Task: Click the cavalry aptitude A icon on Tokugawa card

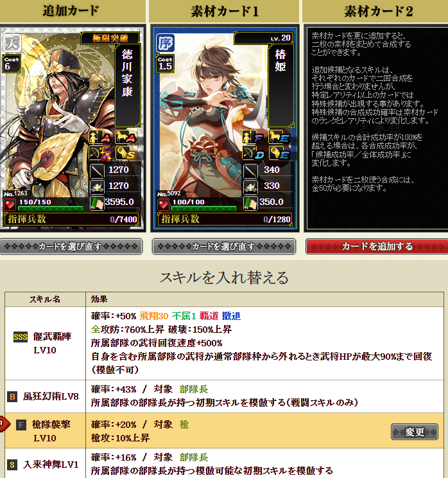Action: point(126,137)
